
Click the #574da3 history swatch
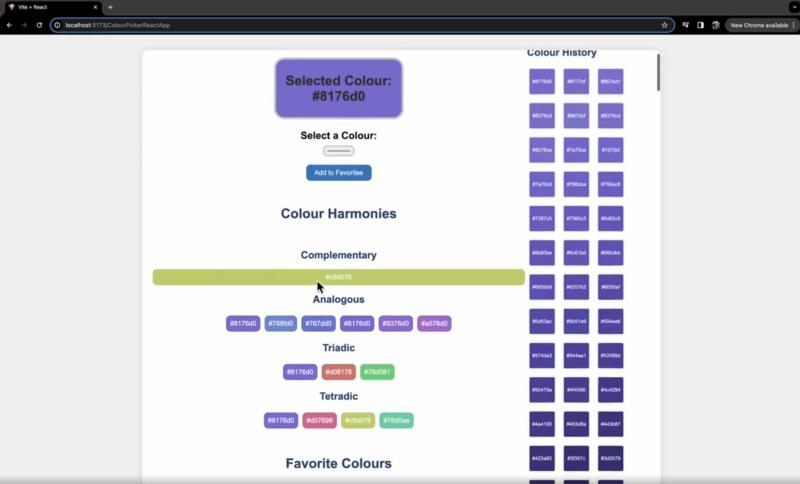542,355
